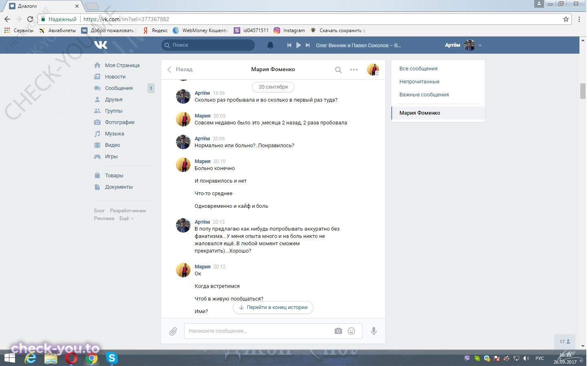The width and height of the screenshot is (588, 366).
Task: Open Новости in the sidebar
Action: 115,76
